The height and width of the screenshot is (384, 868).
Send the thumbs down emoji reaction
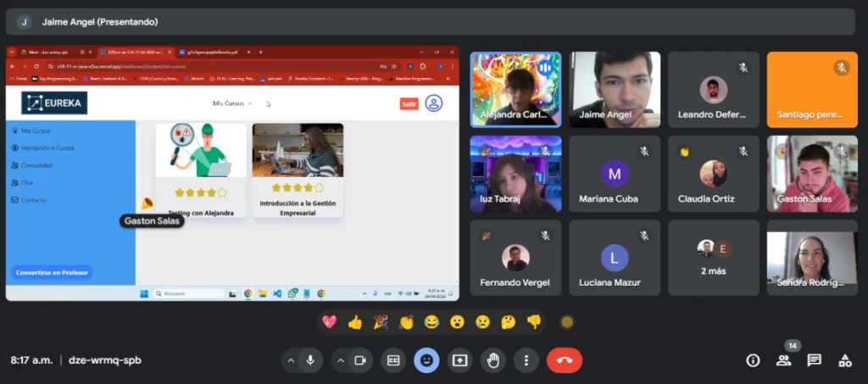pyautogui.click(x=534, y=322)
